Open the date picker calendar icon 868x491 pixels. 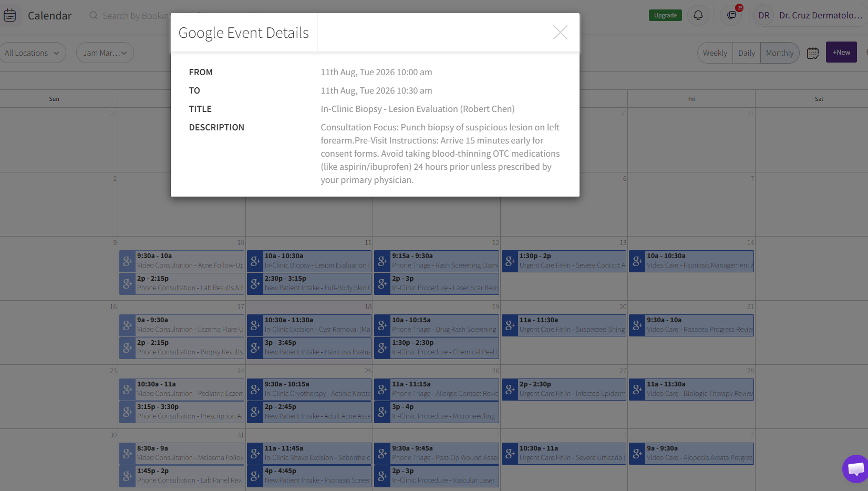[813, 53]
